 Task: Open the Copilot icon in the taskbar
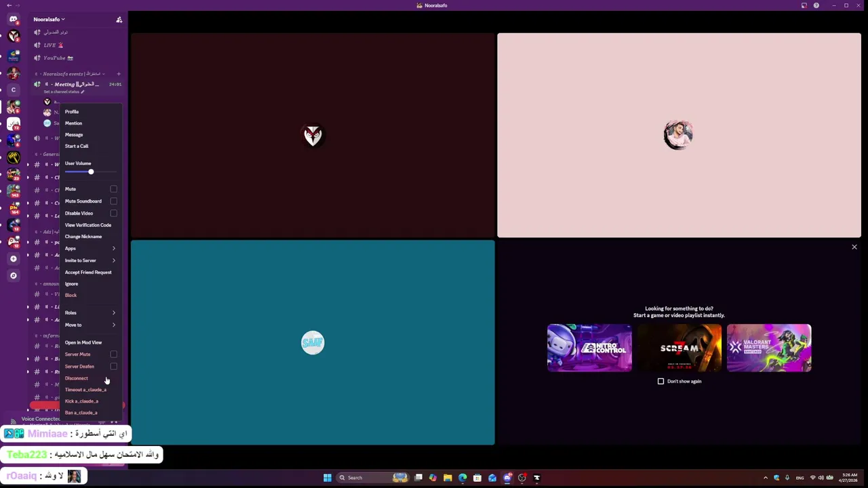pos(433,478)
